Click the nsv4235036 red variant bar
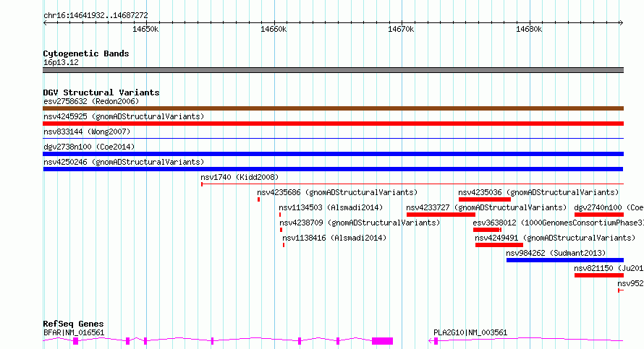 (485, 199)
